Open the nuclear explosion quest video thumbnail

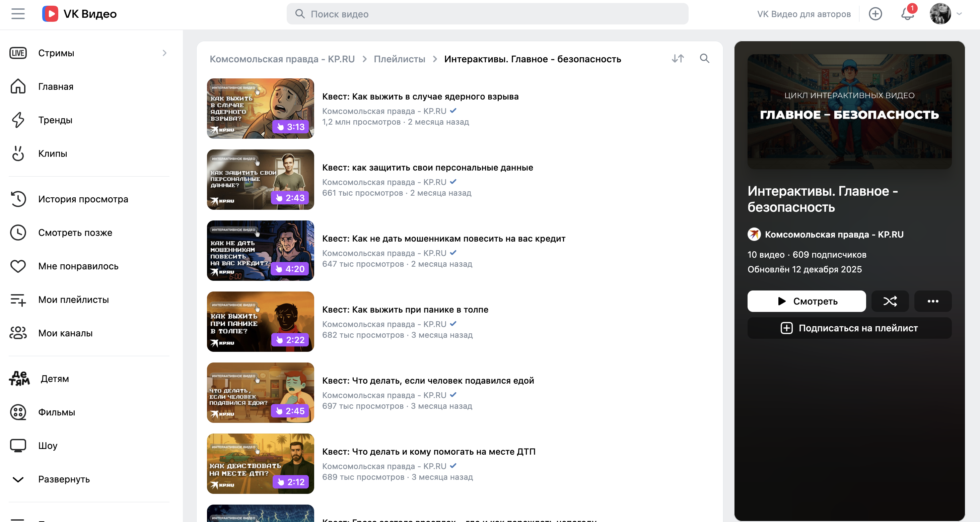(260, 109)
